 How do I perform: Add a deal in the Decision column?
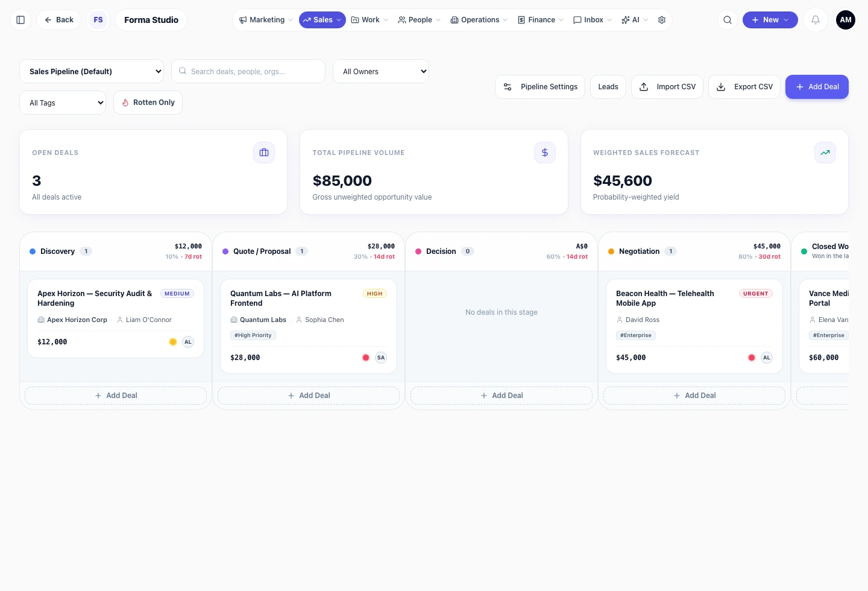[502, 396]
